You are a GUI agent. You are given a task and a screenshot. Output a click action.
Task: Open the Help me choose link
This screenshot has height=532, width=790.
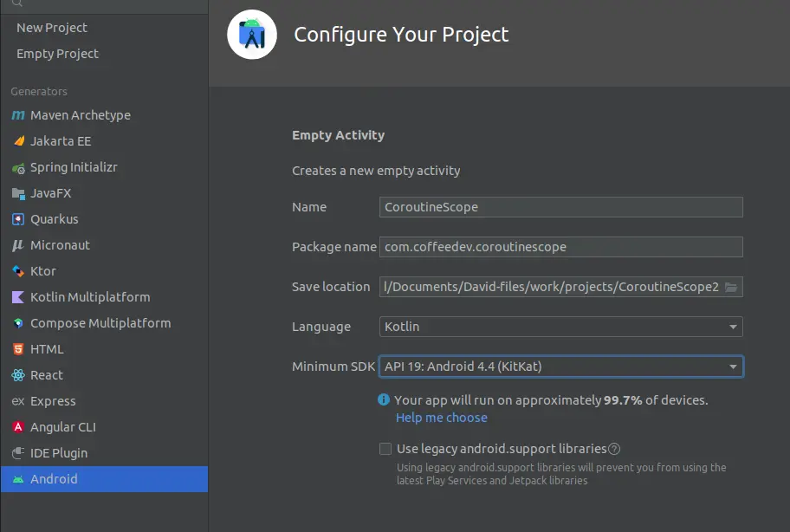(442, 418)
